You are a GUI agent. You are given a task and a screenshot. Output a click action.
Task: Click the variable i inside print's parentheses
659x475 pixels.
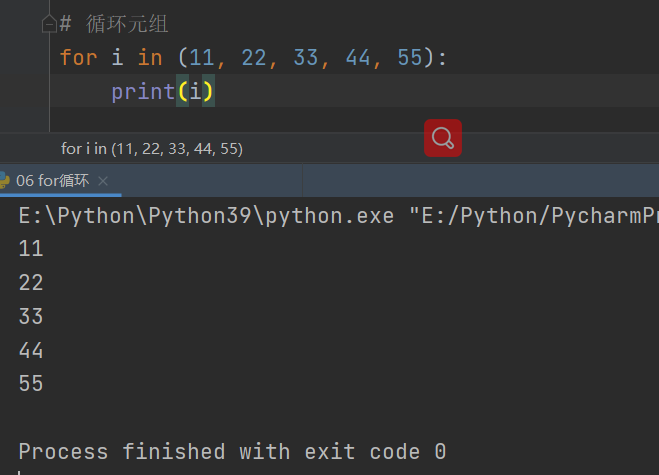coord(195,91)
